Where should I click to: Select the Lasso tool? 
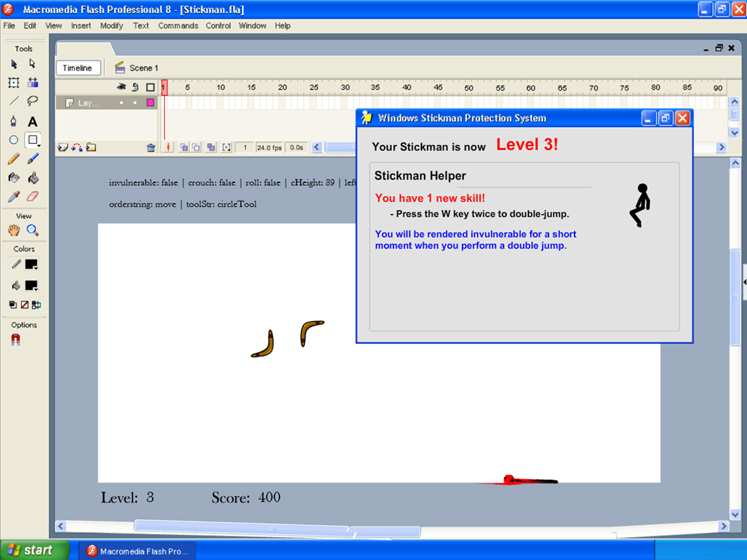33,100
